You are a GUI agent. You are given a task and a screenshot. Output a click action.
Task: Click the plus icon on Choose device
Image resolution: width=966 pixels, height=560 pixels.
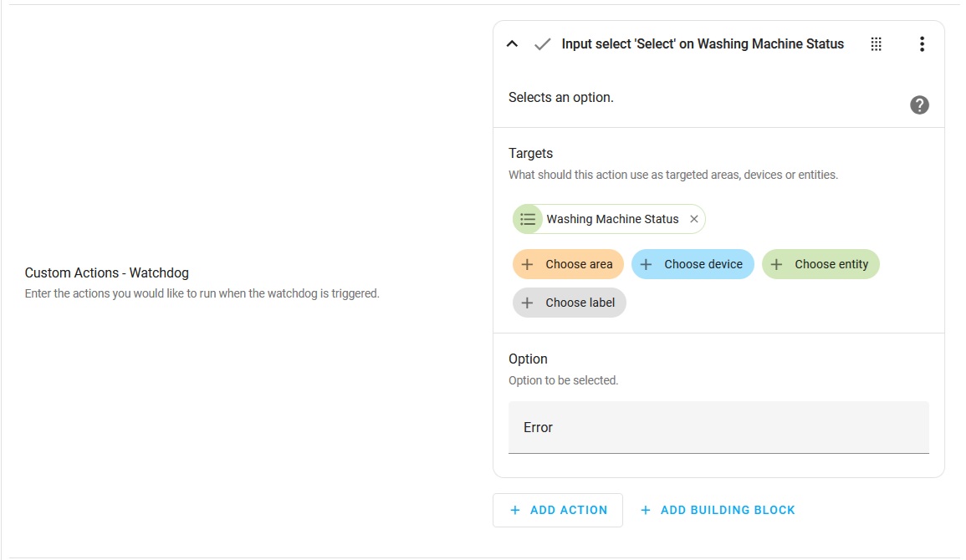(646, 264)
